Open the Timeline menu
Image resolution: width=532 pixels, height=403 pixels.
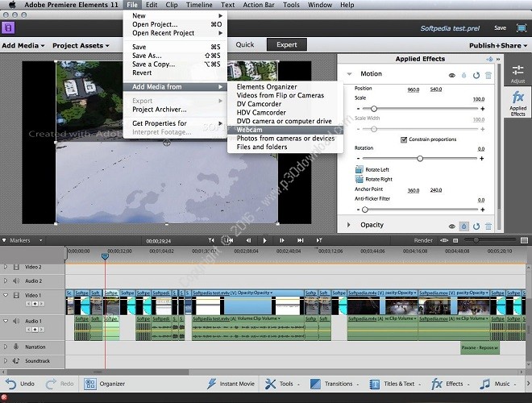(199, 5)
